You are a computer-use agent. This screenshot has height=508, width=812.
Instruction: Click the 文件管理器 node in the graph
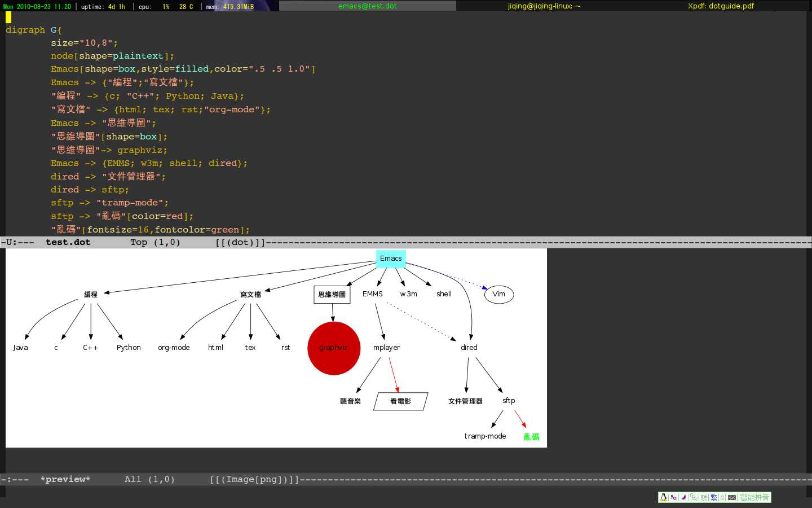click(465, 401)
